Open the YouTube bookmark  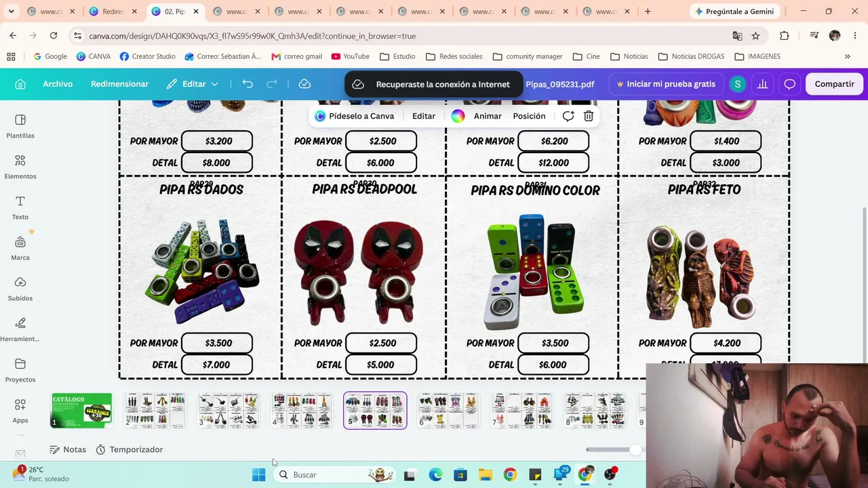350,56
